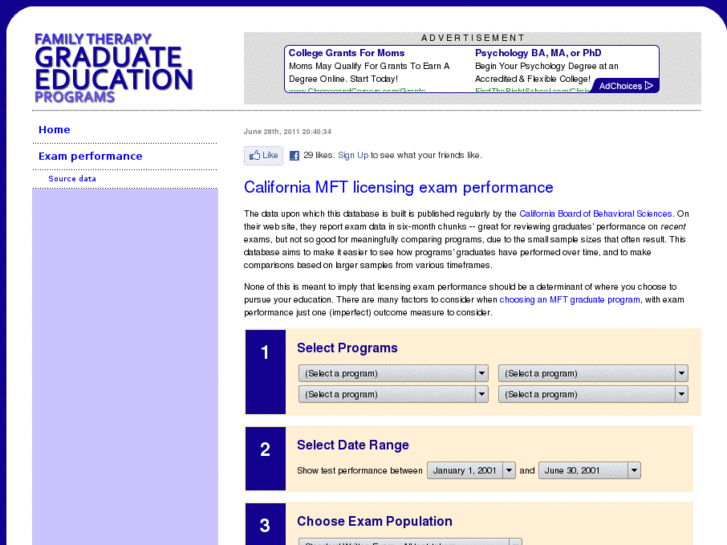Screen dimensions: 727x545
Task: Click the 29 likes text
Action: coord(319,155)
